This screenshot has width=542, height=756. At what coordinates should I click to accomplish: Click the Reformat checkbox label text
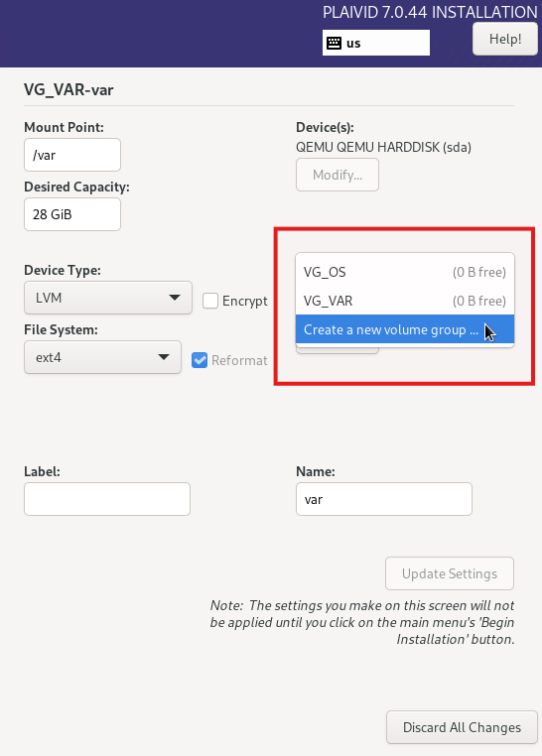tap(239, 360)
